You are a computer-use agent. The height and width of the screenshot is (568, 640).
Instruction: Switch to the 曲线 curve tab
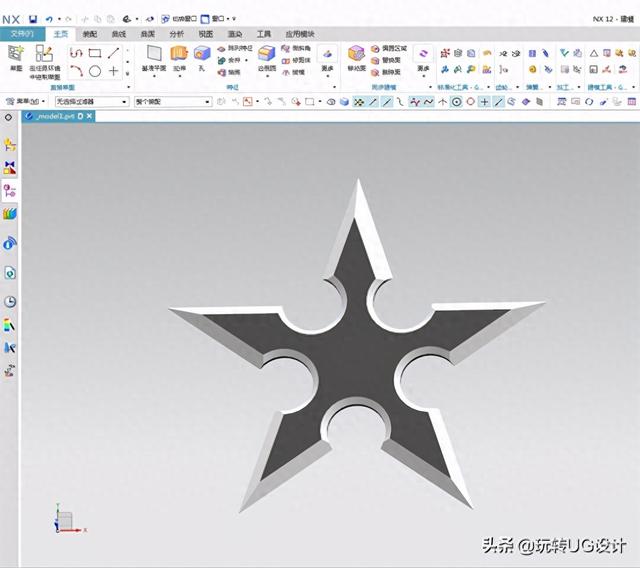(118, 34)
